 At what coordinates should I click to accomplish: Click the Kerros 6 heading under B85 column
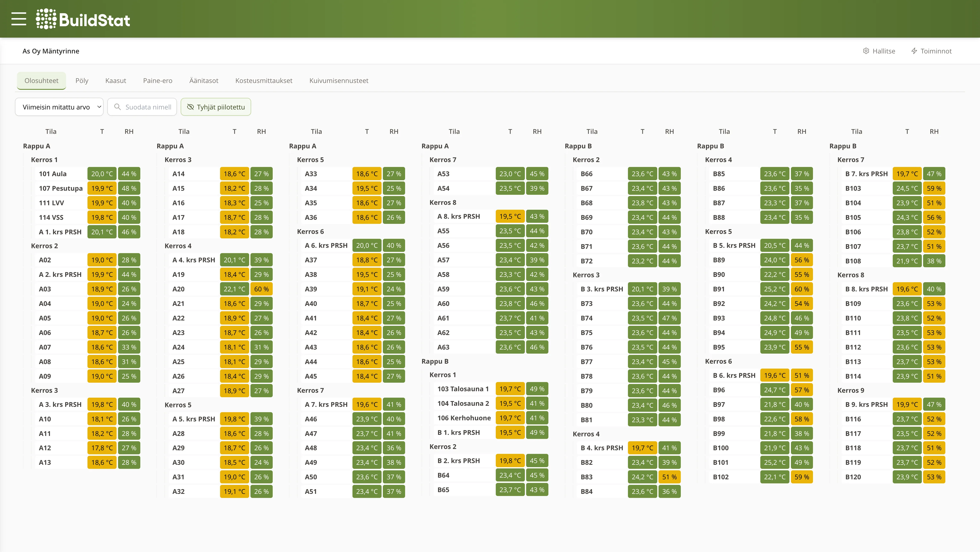(x=718, y=361)
